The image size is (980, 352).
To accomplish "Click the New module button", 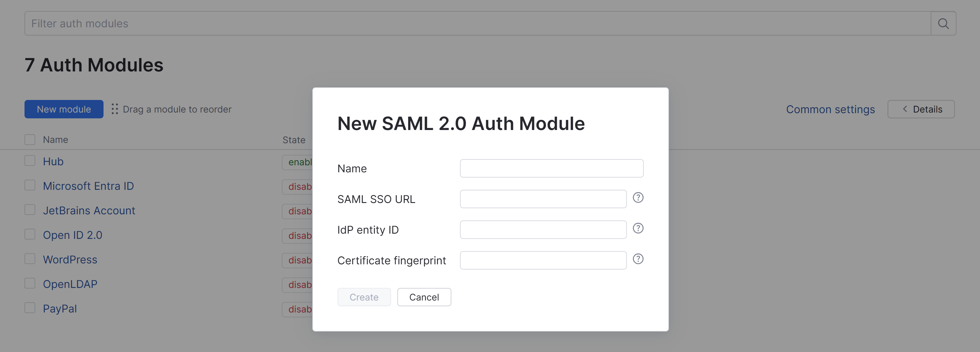I will [x=63, y=109].
